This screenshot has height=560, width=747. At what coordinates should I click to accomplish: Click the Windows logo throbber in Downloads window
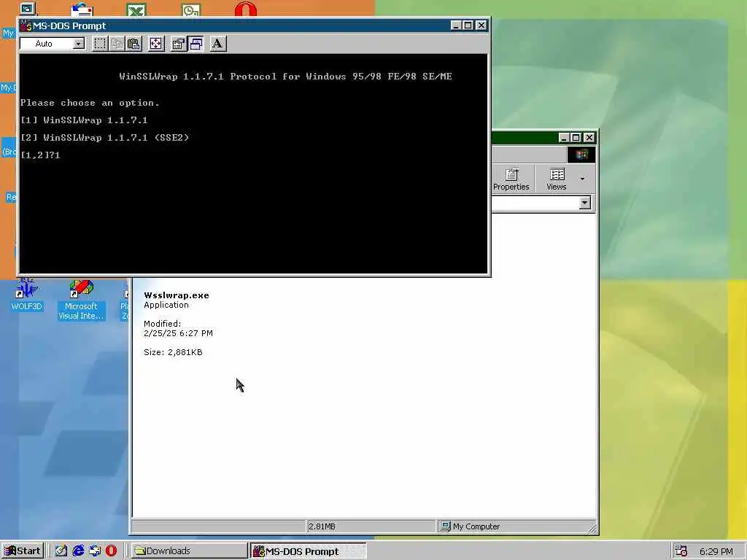pyautogui.click(x=581, y=155)
